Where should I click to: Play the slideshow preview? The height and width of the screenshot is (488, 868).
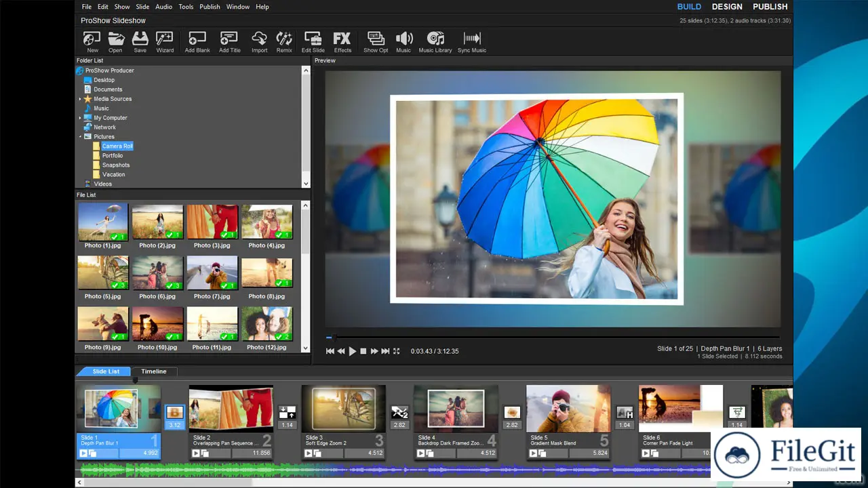tap(352, 351)
